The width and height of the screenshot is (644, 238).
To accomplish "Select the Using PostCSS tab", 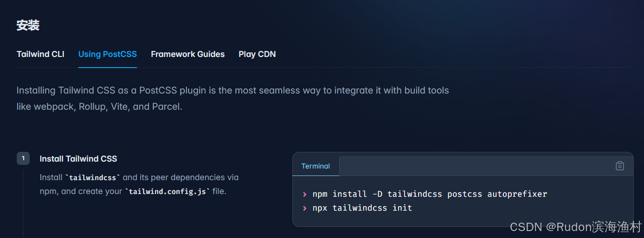I will coord(108,54).
